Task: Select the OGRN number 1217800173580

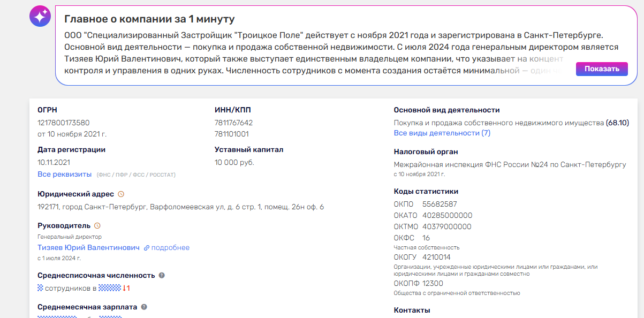Action: pyautogui.click(x=64, y=123)
